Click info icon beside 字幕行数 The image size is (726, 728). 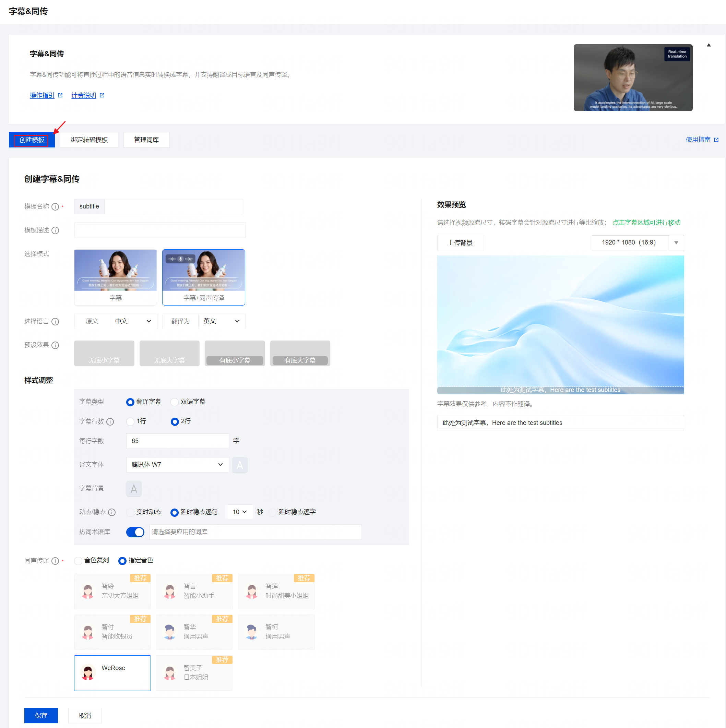(x=110, y=422)
